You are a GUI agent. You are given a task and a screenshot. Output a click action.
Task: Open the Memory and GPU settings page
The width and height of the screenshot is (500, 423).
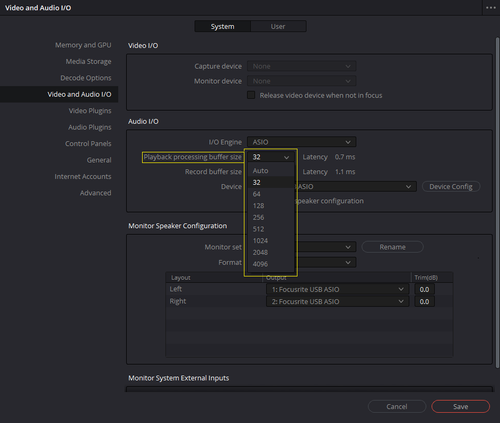(x=83, y=45)
